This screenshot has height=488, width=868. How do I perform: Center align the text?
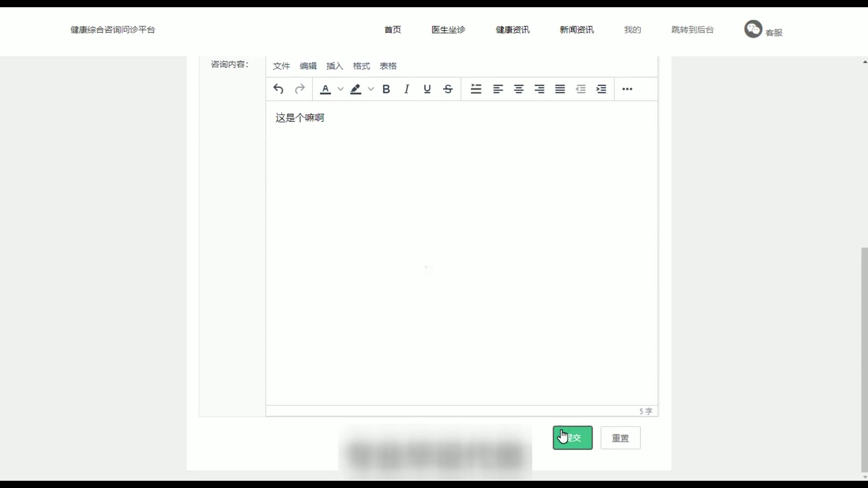coord(519,89)
